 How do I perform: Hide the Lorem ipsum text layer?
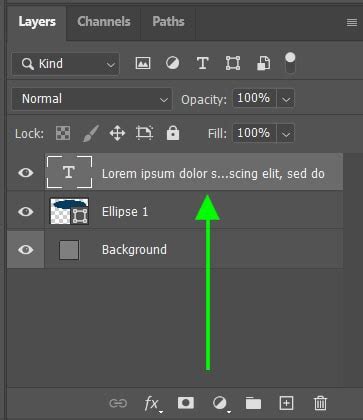(26, 173)
